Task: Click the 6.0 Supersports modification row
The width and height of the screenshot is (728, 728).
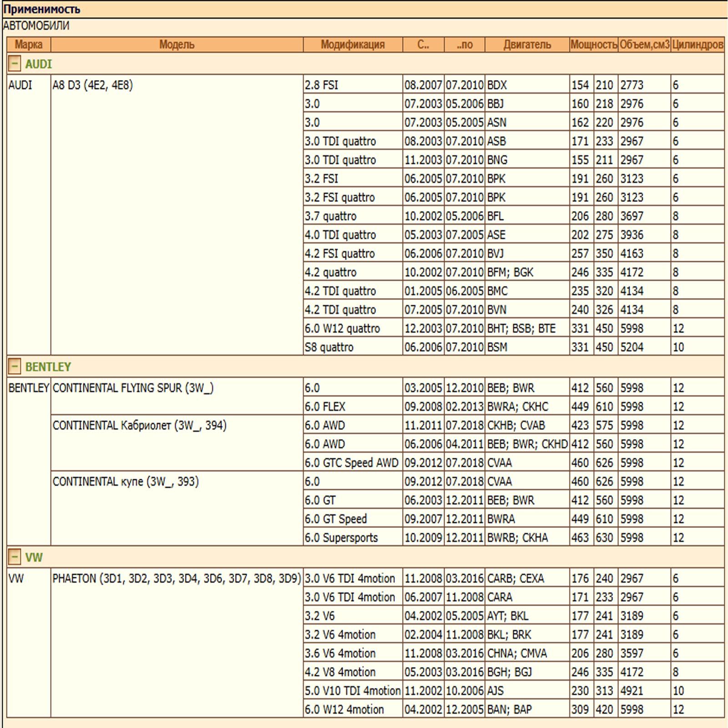Action: coord(341,537)
